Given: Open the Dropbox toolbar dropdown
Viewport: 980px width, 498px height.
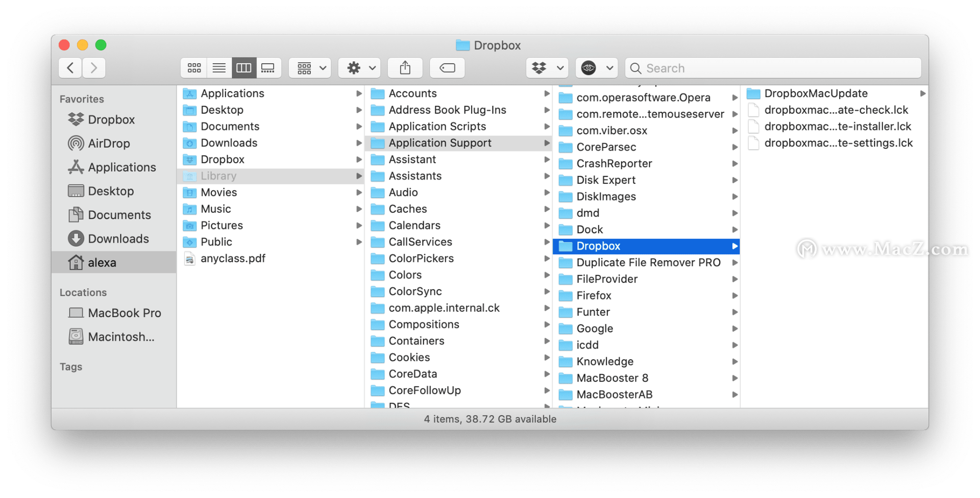Looking at the screenshot, I should coord(547,68).
